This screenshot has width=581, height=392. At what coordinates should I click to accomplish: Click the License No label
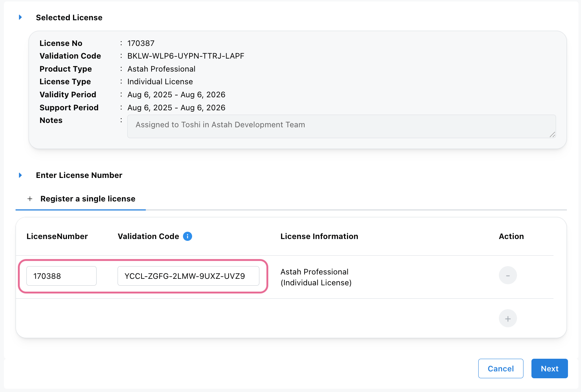click(61, 43)
